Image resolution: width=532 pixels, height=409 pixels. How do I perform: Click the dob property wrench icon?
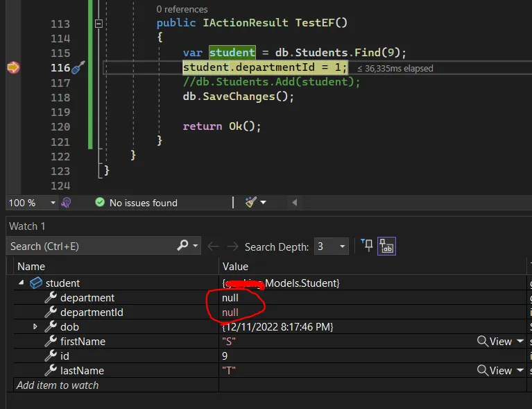[51, 326]
